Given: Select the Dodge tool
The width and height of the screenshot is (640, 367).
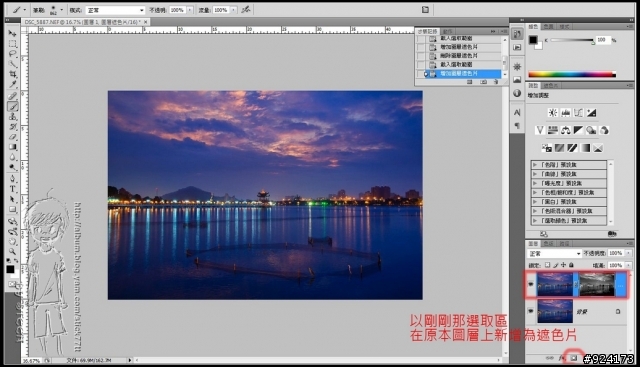Looking at the screenshot, I should [x=12, y=168].
